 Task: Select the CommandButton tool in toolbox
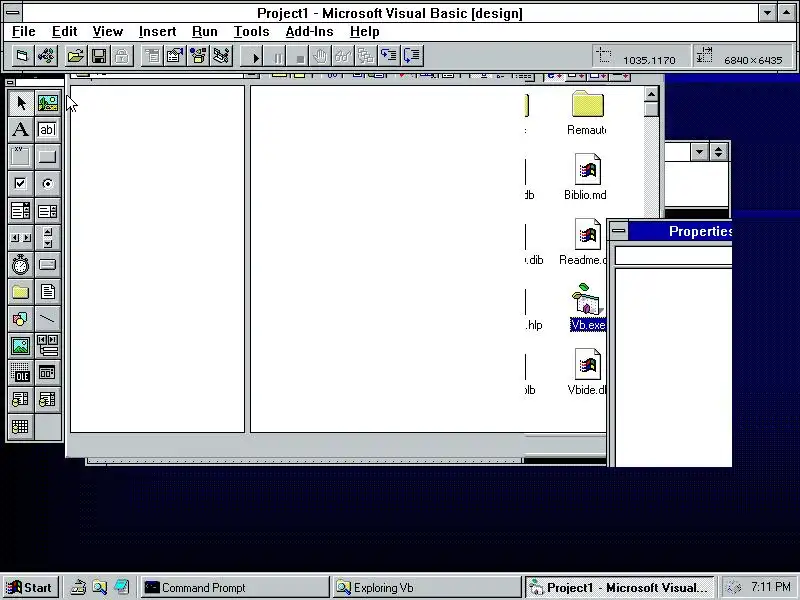[48, 157]
